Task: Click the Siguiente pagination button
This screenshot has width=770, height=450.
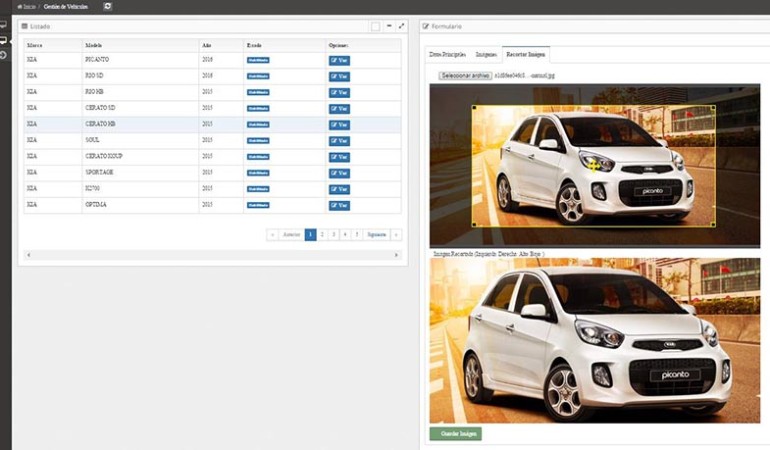Action: (377, 235)
